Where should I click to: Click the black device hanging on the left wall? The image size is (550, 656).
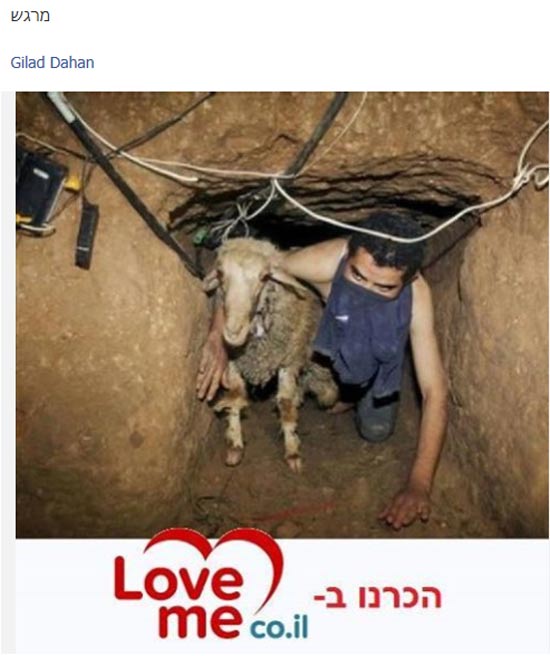87,235
